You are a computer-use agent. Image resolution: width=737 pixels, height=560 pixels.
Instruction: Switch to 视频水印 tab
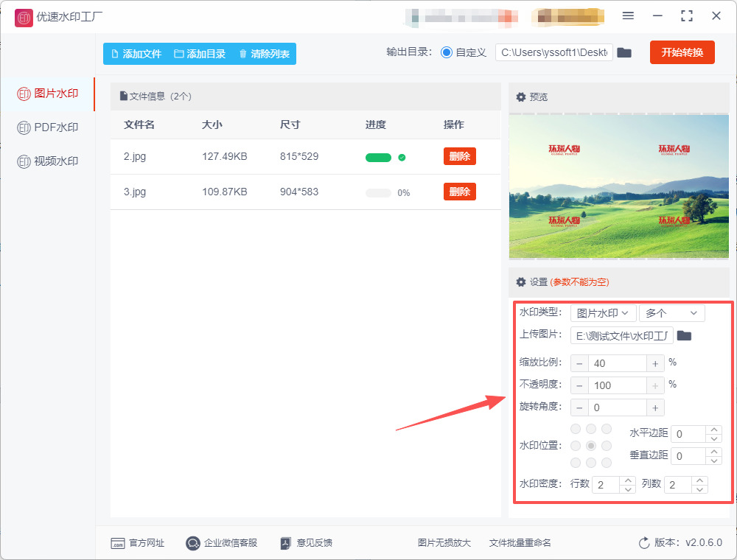tap(48, 161)
